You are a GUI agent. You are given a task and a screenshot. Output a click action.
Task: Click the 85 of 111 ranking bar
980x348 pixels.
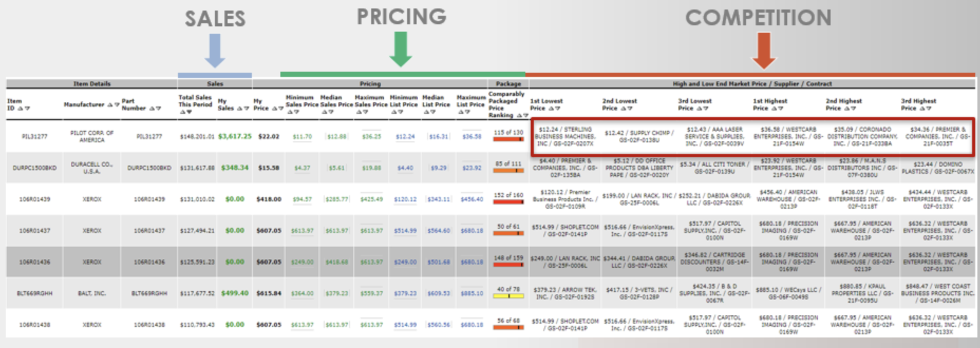tap(508, 171)
